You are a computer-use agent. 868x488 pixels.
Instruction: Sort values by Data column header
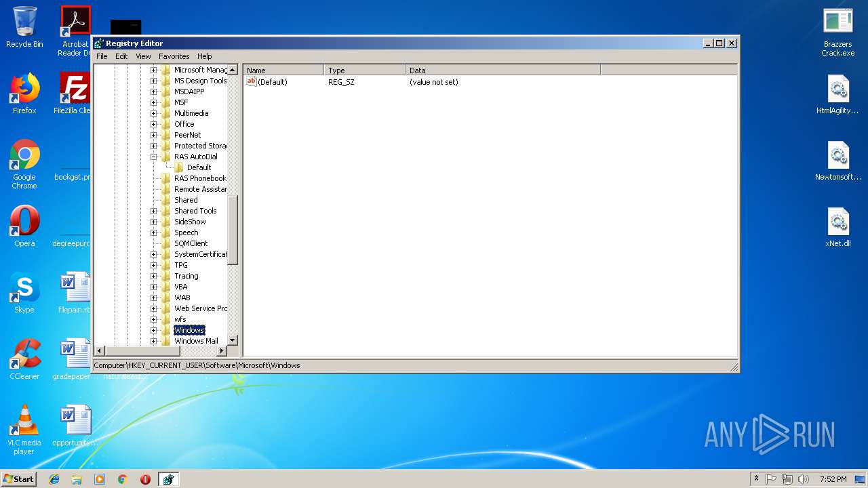502,70
